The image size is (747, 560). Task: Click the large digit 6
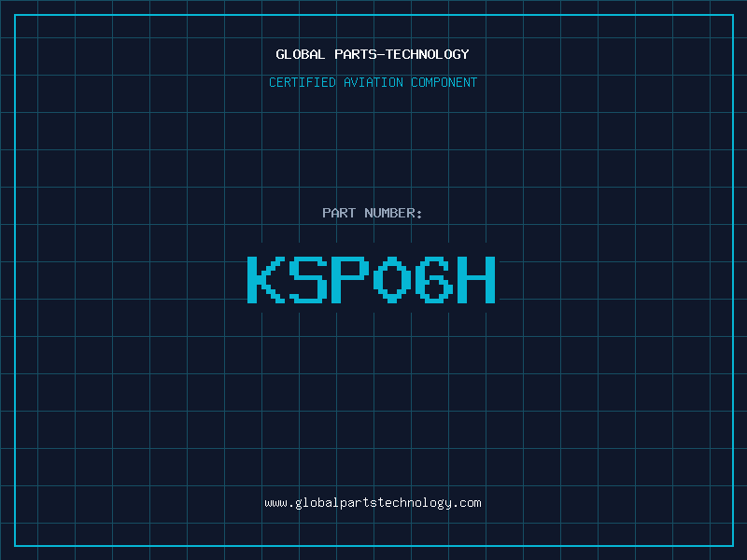pos(434,279)
